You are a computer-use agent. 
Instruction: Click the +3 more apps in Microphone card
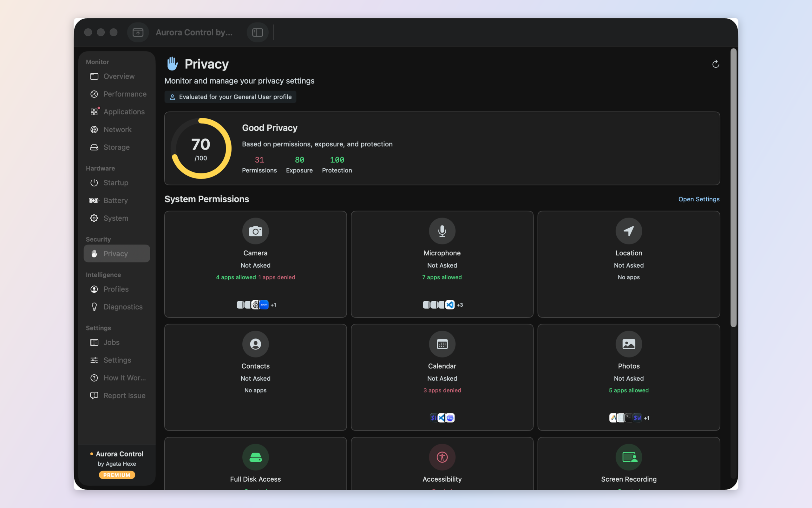460,305
